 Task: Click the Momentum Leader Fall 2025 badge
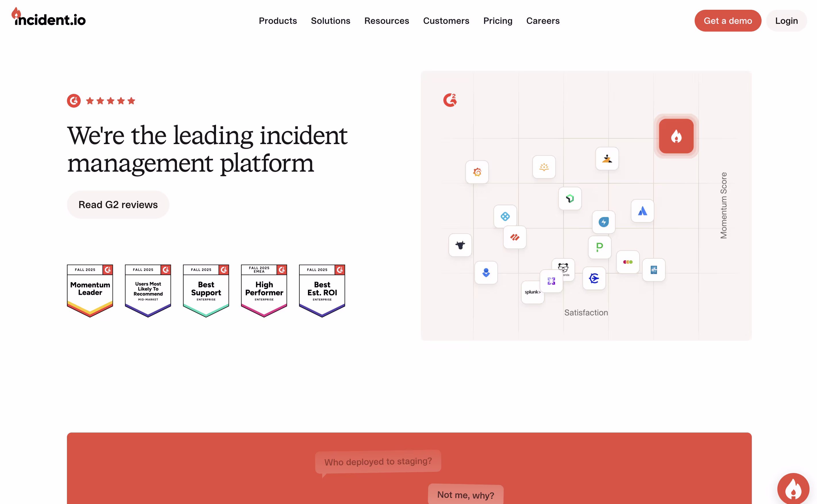[x=90, y=290]
